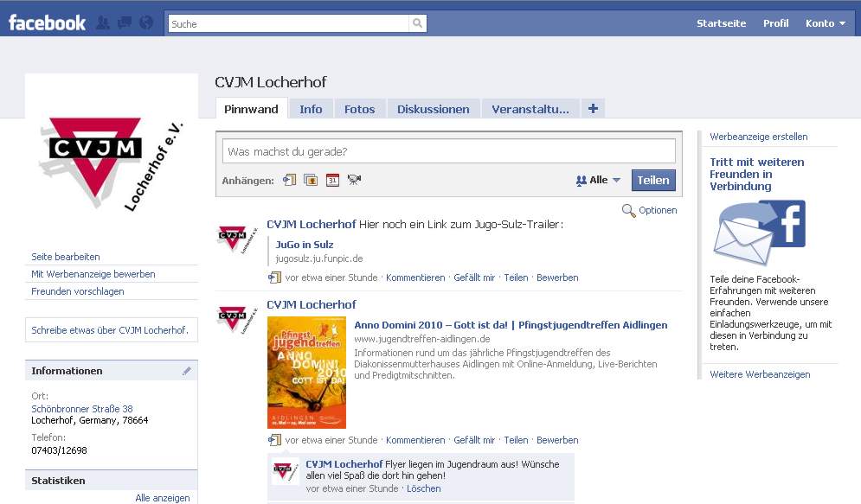Click the CVJM avatar beside the Flyer comment
Viewport: 861px width, 504px height.
tap(286, 471)
